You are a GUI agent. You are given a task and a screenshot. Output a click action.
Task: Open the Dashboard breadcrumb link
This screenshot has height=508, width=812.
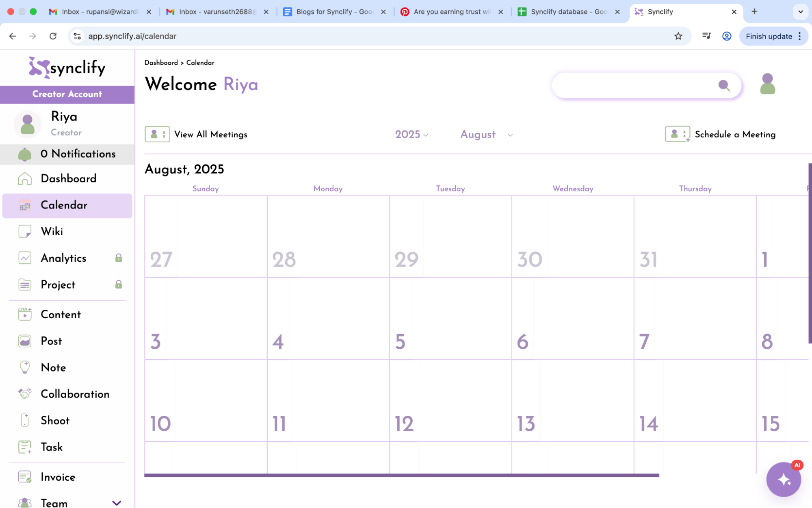click(x=161, y=63)
